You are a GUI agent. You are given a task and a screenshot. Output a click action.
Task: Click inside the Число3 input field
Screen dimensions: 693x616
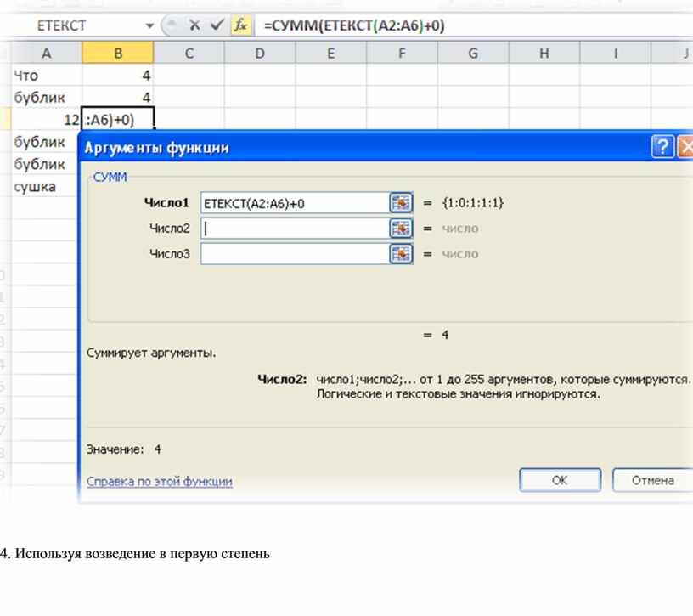(x=293, y=254)
